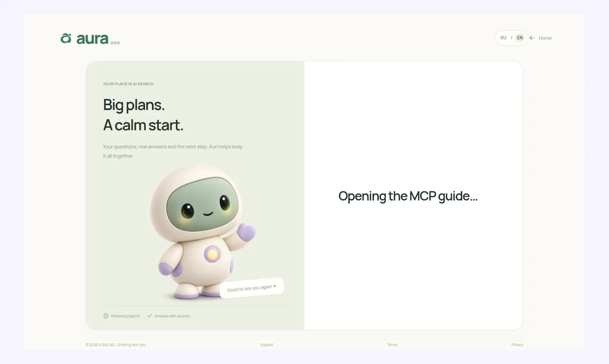Click the aura wordmark text
609x364 pixels.
point(92,39)
